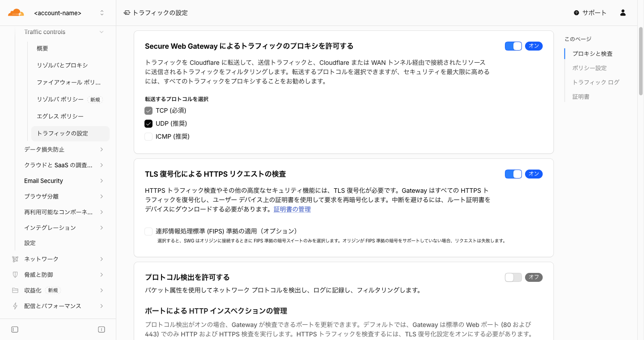Viewport: 644px width, 340px height.
Task: Jump to トラフィック ログ section
Action: pos(596,82)
